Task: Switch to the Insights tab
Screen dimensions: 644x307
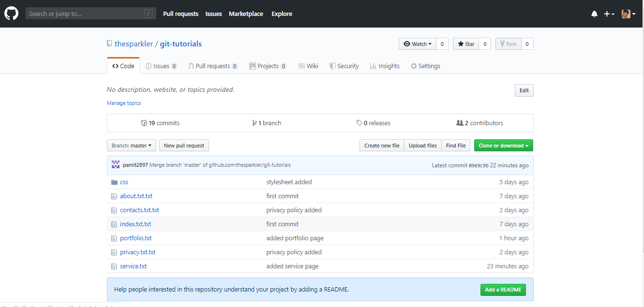Action: pyautogui.click(x=385, y=66)
